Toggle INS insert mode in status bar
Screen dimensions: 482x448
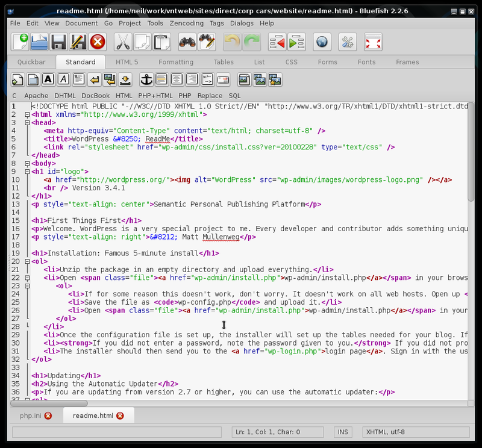tap(343, 432)
